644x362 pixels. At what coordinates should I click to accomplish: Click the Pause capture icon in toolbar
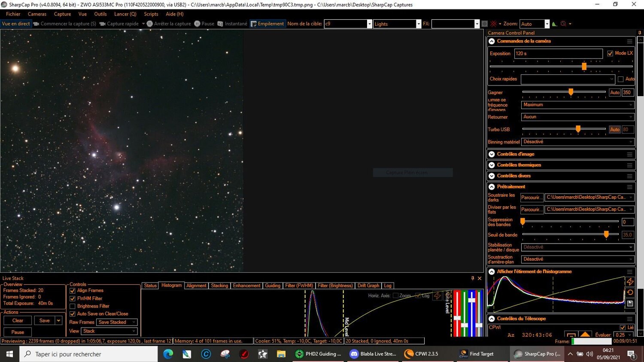pos(197,24)
